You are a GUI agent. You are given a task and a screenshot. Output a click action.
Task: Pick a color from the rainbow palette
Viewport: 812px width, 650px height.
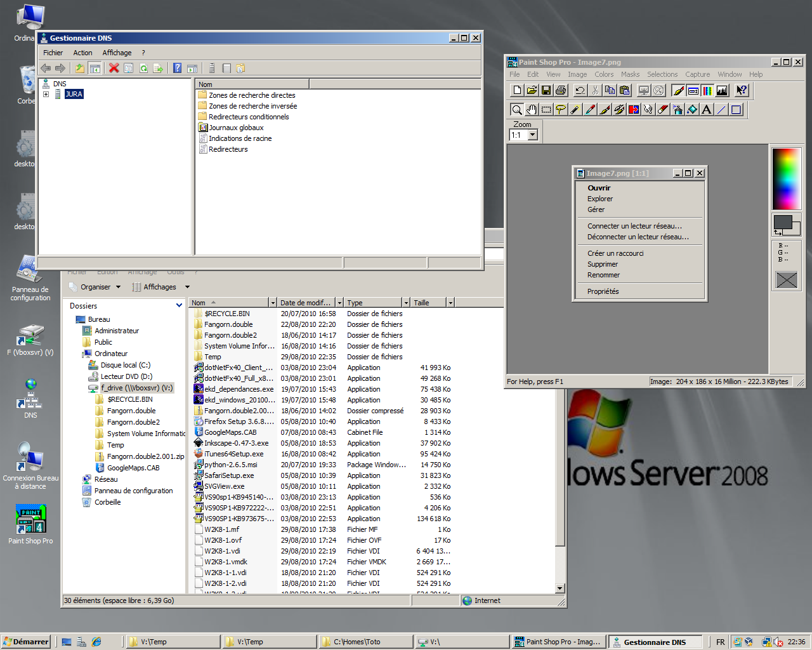786,178
